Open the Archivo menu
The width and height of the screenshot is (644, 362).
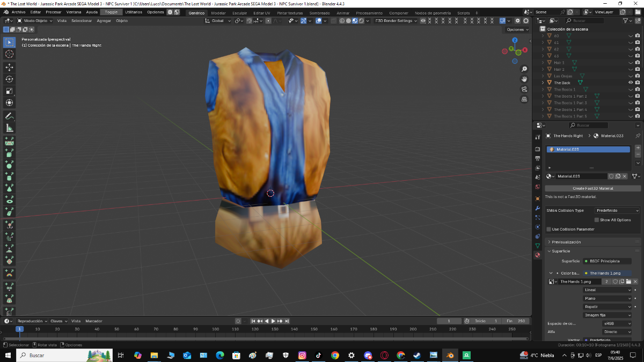tap(18, 12)
